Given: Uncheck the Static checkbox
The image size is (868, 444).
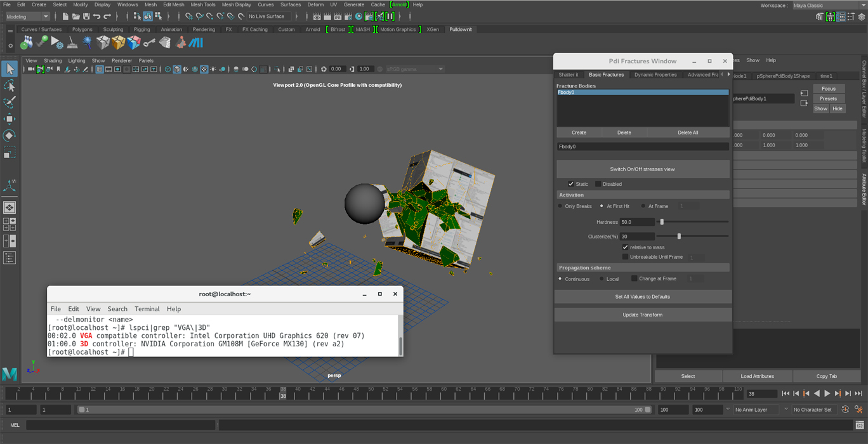Looking at the screenshot, I should point(571,184).
